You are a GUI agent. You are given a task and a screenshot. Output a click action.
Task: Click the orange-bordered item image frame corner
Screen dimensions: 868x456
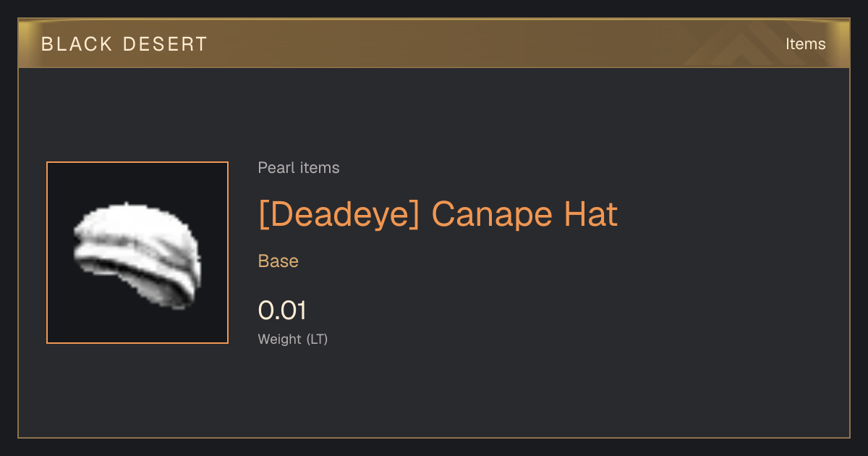pos(48,163)
